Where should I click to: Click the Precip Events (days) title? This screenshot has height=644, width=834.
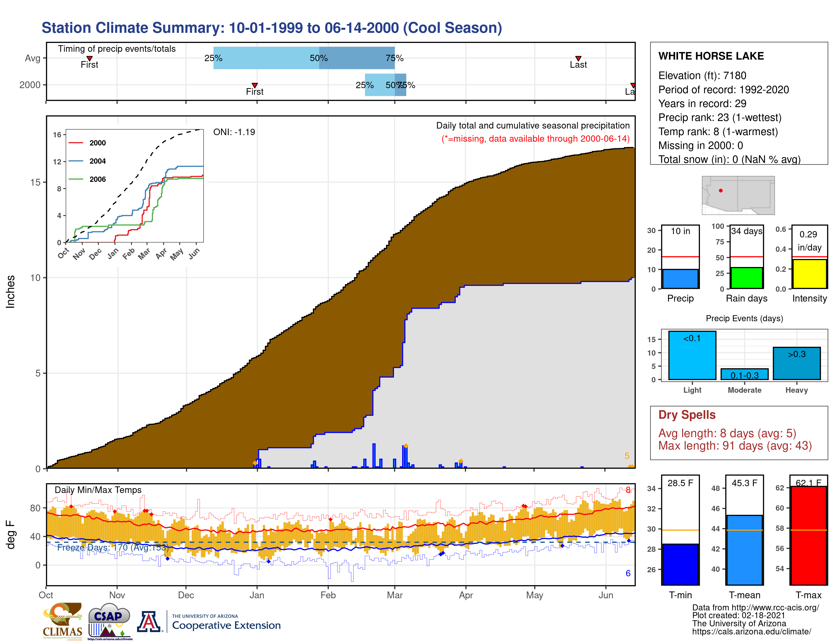744,318
